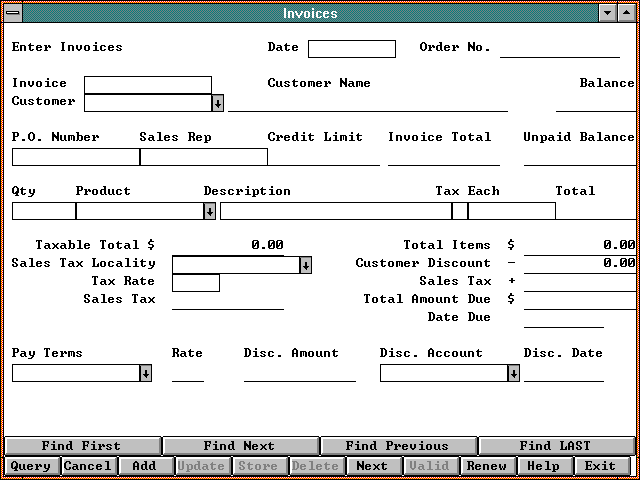Open the Pay Terms dropdown
Image resolution: width=640 pixels, height=480 pixels.
coord(145,373)
